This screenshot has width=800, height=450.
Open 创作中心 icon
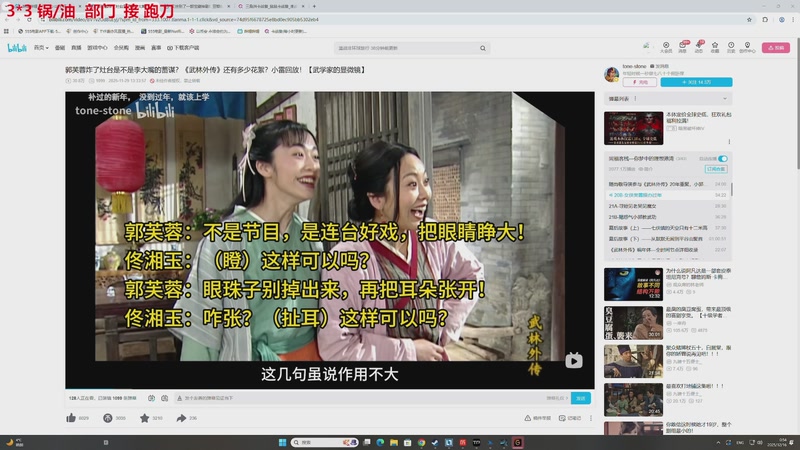click(x=747, y=47)
